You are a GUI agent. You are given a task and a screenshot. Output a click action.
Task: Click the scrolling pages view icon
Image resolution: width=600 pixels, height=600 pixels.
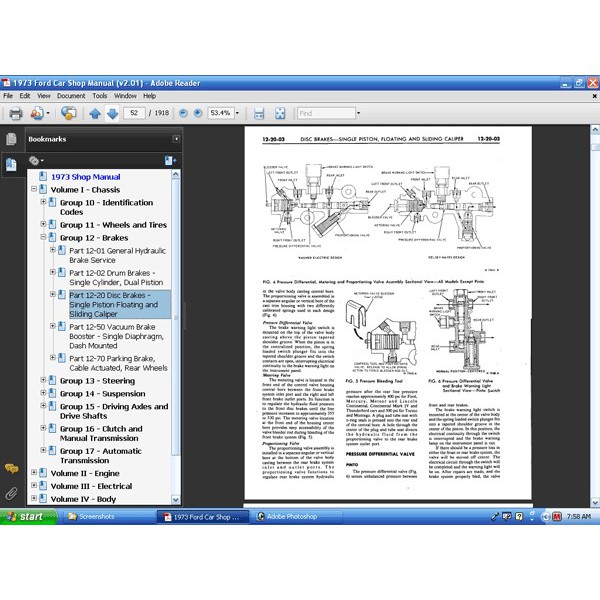tap(259, 113)
